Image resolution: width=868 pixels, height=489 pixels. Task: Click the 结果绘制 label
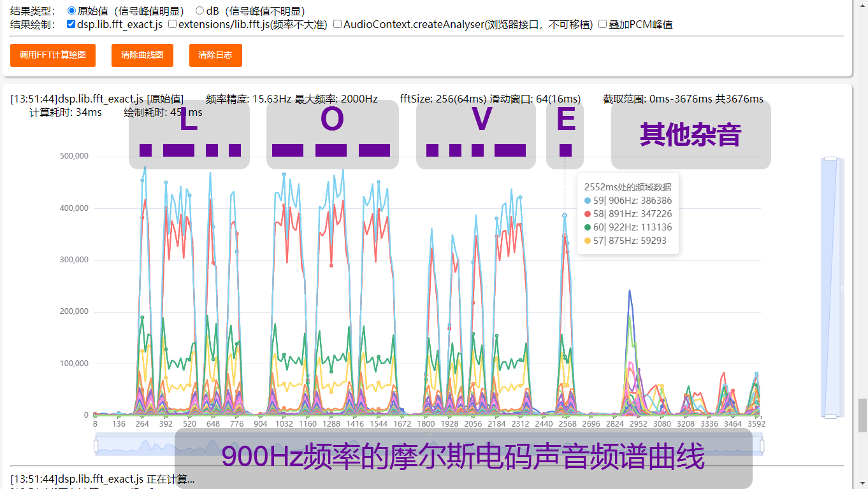point(33,24)
